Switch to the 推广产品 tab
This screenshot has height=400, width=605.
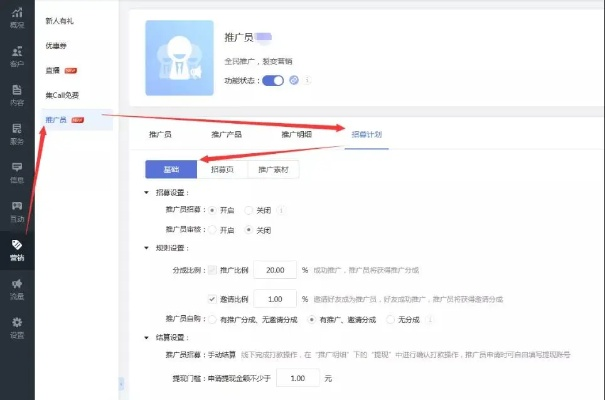click(x=226, y=134)
